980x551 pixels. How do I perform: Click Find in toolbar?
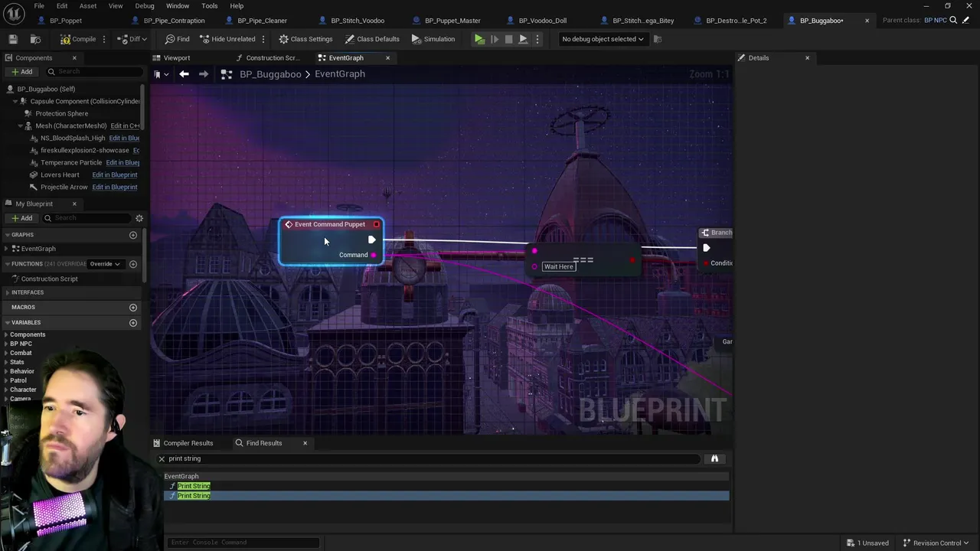[x=177, y=39]
